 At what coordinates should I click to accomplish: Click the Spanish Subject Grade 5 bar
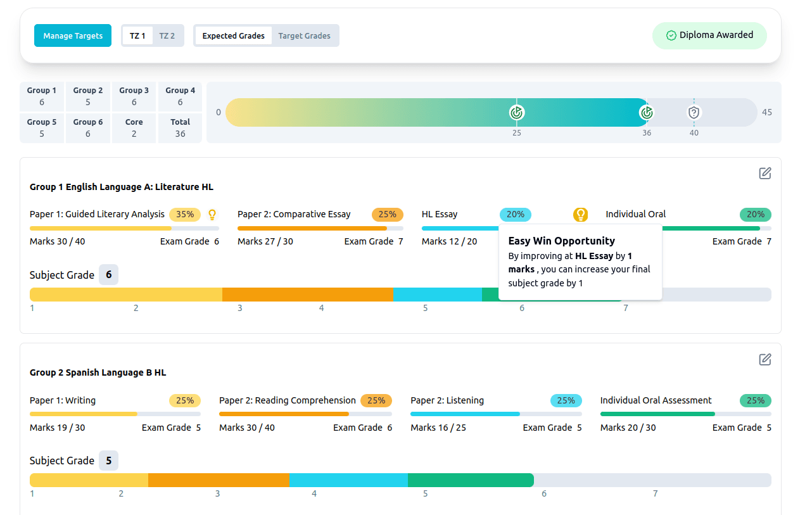point(400,480)
